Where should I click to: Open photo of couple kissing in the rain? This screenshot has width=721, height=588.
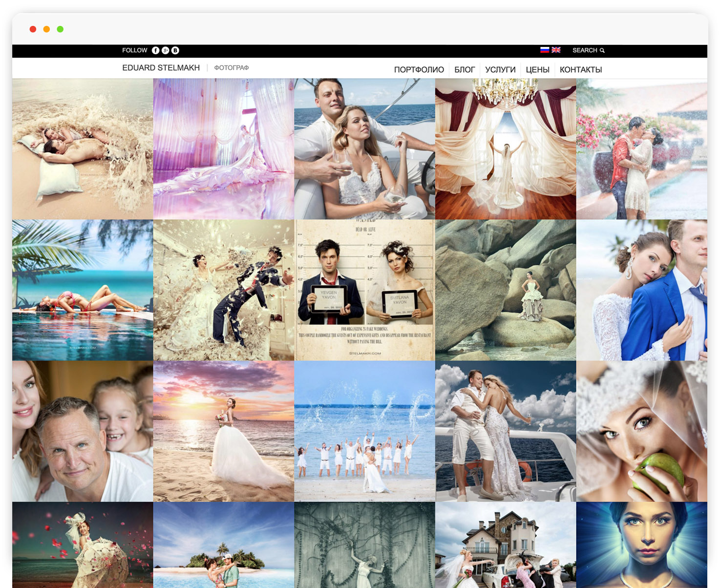[x=642, y=149]
